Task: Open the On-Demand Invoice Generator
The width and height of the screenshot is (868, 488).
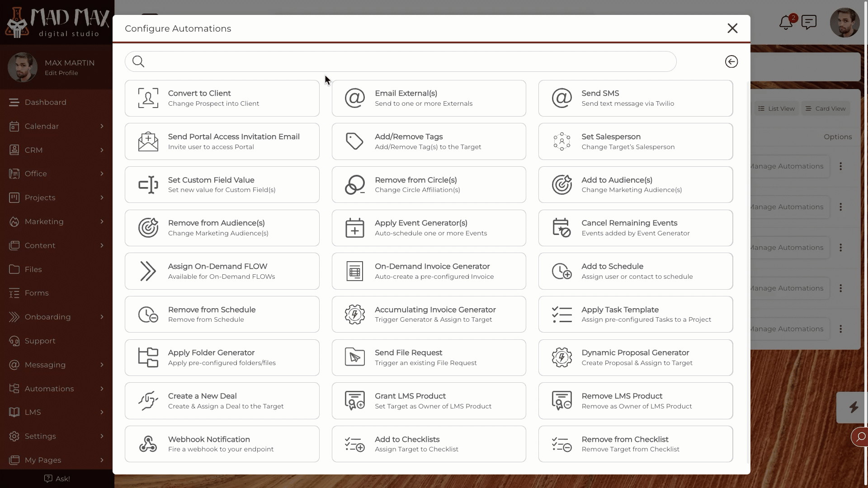Action: click(429, 271)
